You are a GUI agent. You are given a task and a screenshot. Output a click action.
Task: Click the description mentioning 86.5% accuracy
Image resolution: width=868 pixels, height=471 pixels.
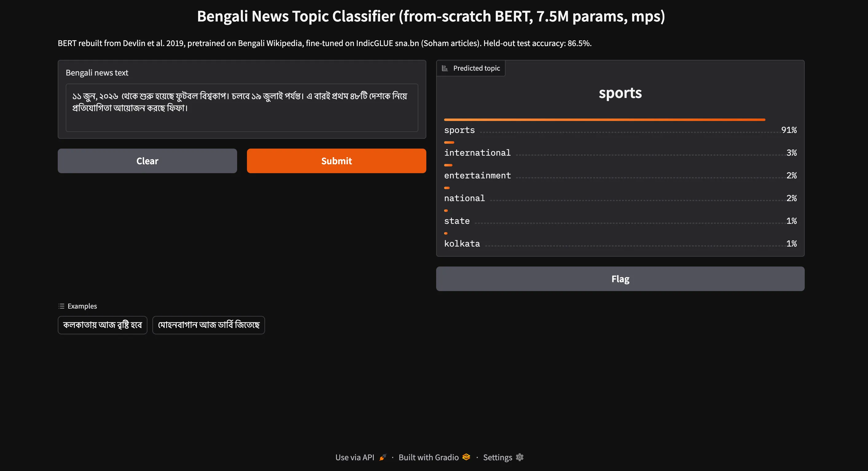coord(324,43)
